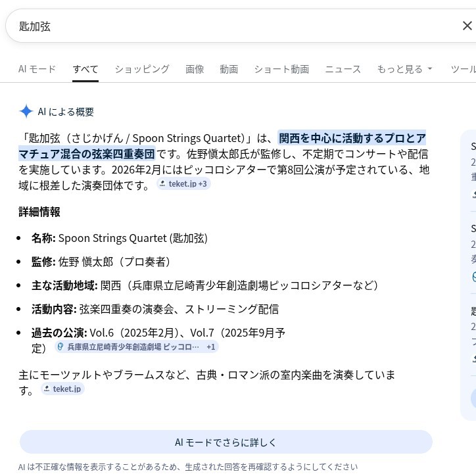Go to the 動画 tab
Viewport: 476px width, 476px height.
tap(229, 69)
